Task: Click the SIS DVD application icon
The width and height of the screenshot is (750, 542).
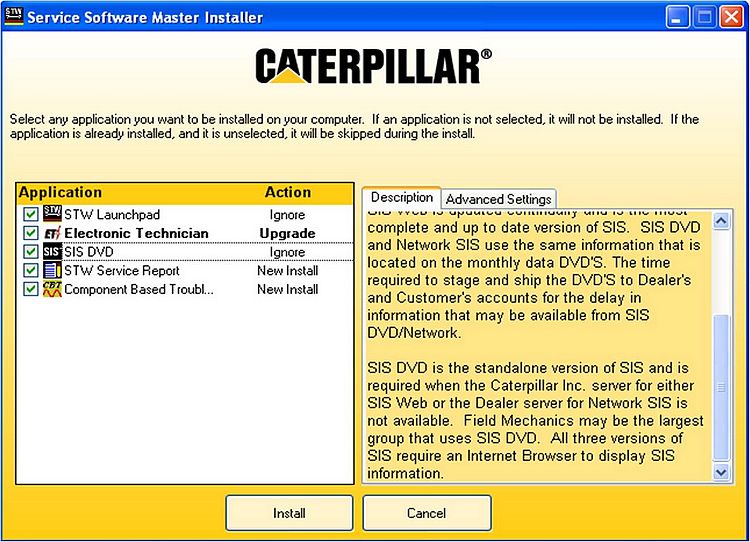Action: coord(52,252)
